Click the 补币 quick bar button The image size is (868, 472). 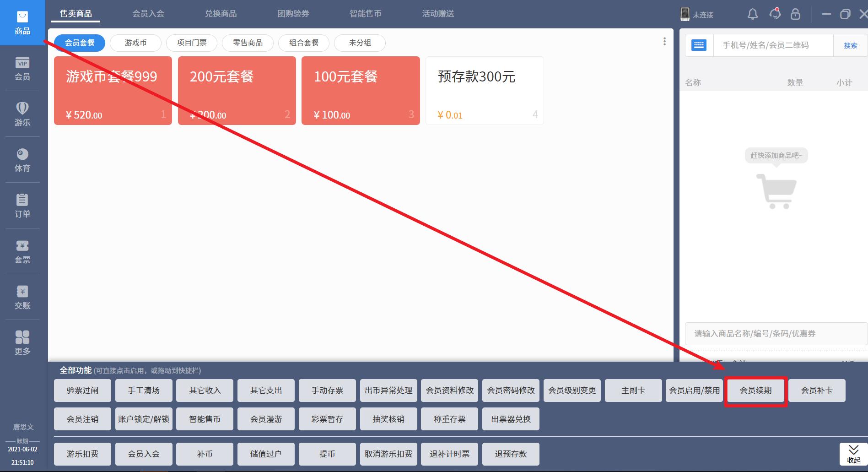(x=205, y=454)
